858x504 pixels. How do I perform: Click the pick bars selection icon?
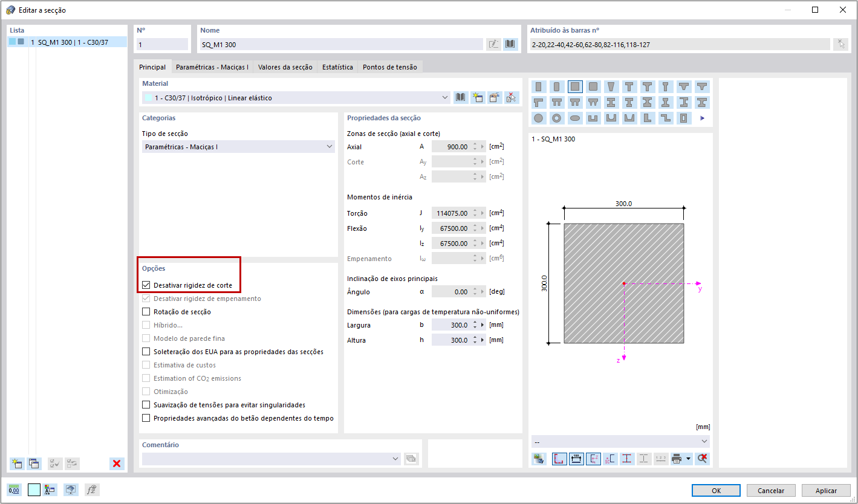[x=840, y=44]
